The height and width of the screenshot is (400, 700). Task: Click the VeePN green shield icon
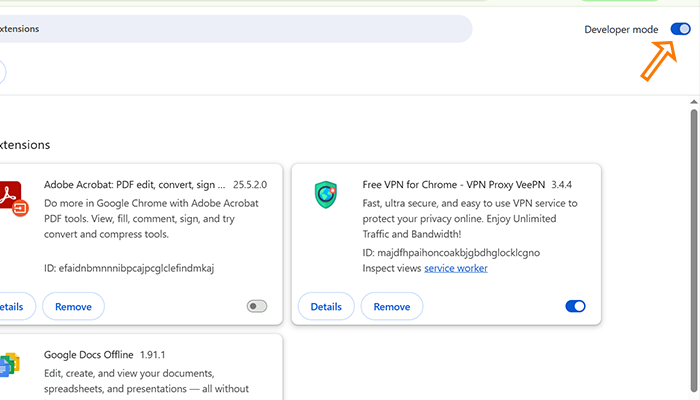click(326, 195)
